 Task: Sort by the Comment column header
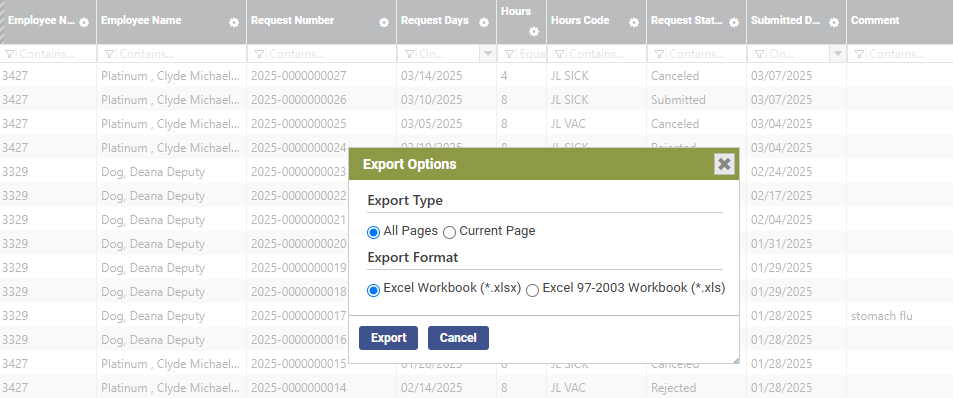pos(875,20)
